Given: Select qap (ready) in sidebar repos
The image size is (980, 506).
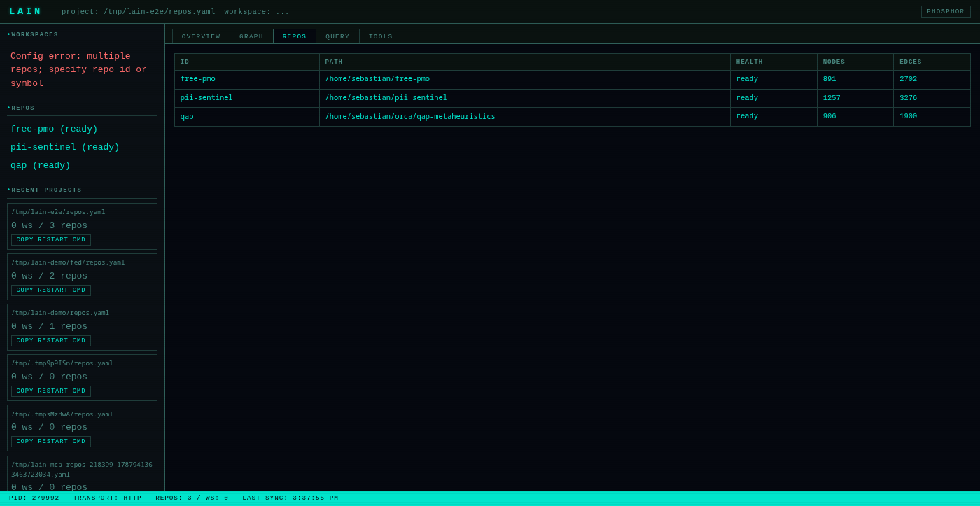Looking at the screenshot, I should pyautogui.click(x=41, y=166).
